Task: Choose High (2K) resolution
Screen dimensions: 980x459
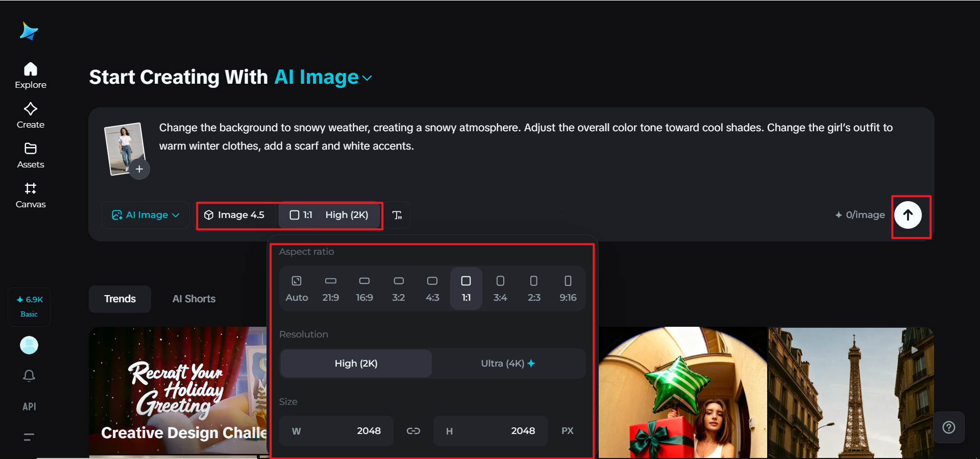Action: click(x=356, y=364)
